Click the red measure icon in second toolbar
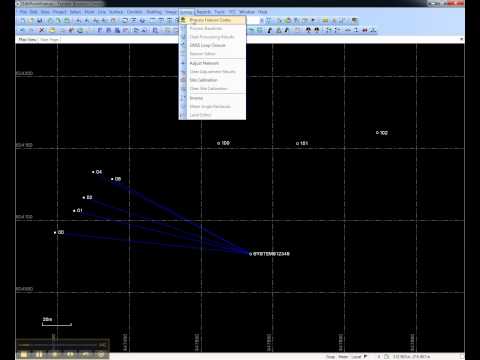This screenshot has width=480, height=360. point(365,30)
